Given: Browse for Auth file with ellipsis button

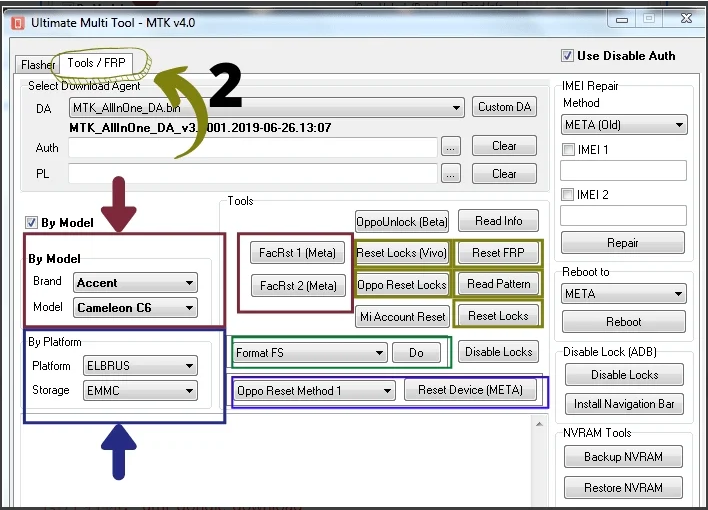Looking at the screenshot, I should point(450,147).
